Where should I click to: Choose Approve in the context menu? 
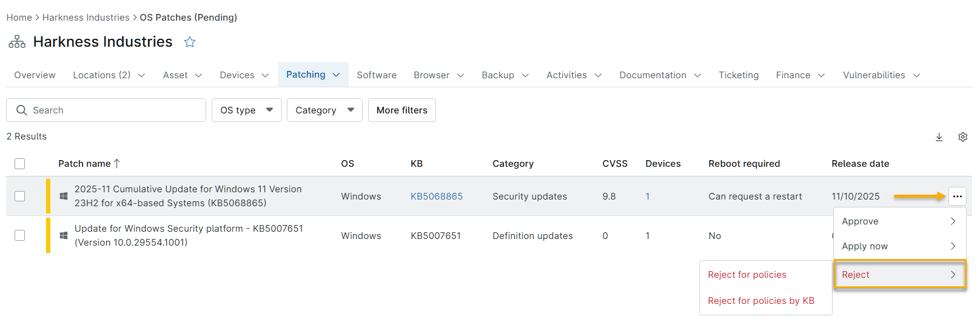click(899, 221)
